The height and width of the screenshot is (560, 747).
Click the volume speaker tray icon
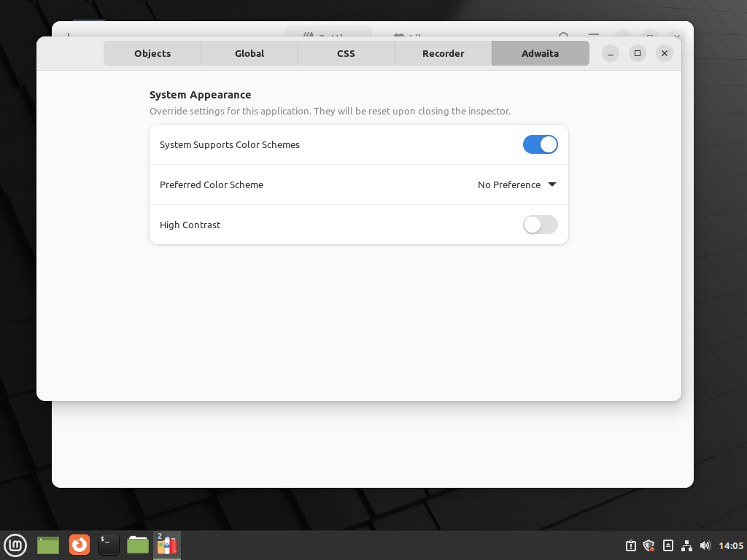pyautogui.click(x=705, y=545)
